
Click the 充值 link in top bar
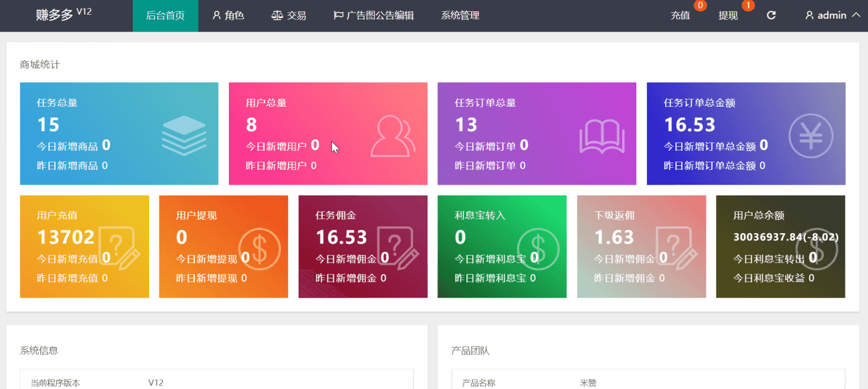click(680, 16)
